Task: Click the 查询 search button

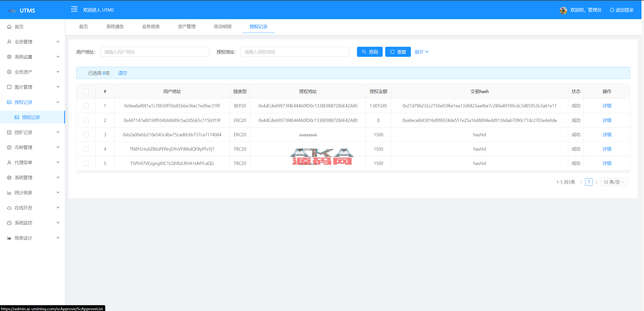Action: (370, 52)
